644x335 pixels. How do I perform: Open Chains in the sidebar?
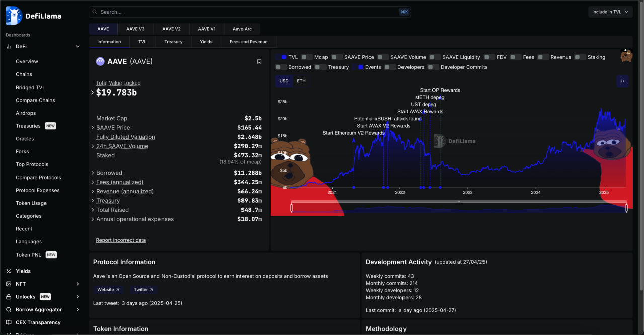[24, 74]
